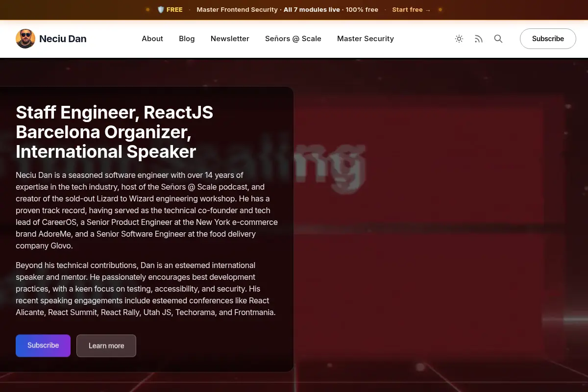This screenshot has width=588, height=392.
Task: Follow the Start free banner link
Action: (411, 10)
